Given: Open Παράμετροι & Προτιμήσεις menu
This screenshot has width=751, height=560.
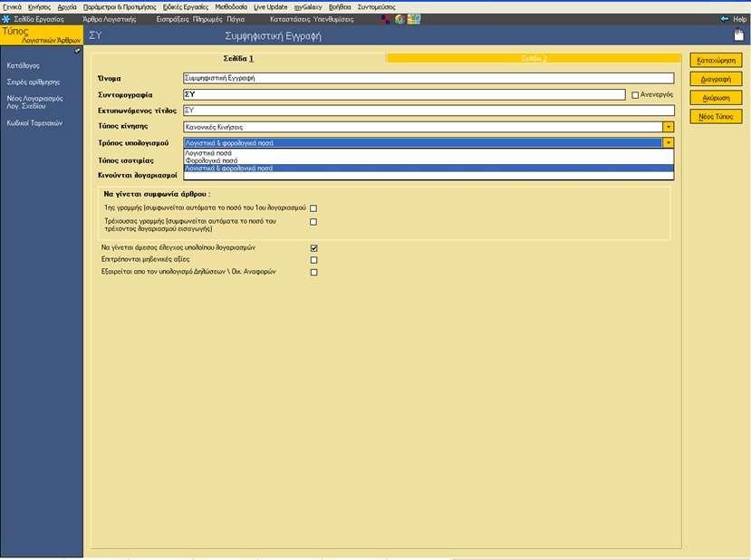Looking at the screenshot, I should (x=120, y=6).
